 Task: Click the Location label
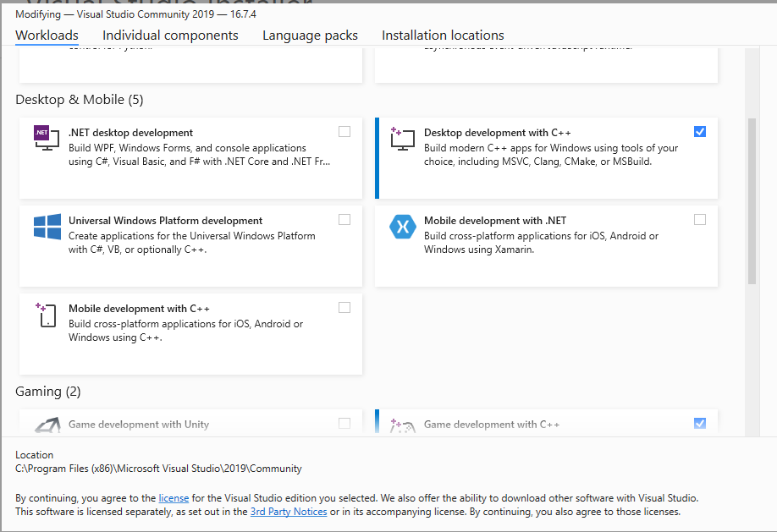34,455
